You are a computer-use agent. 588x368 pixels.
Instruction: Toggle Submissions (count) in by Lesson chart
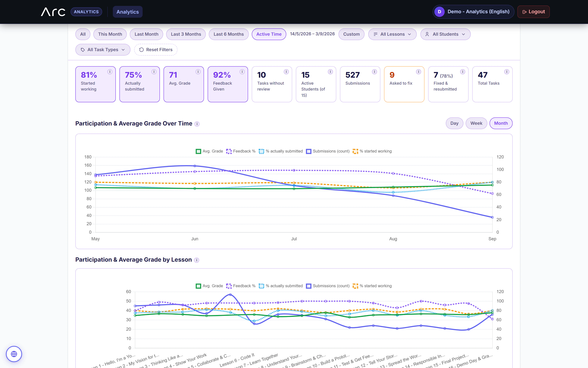click(x=327, y=286)
